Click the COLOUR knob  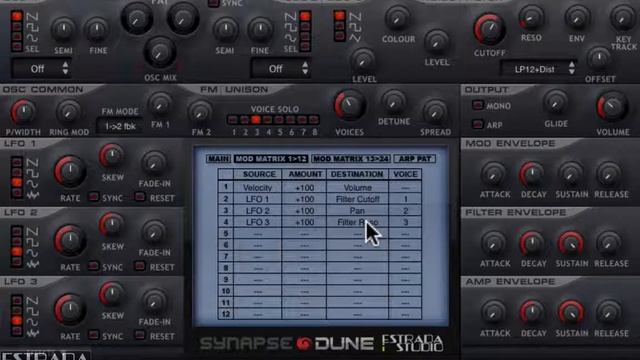coord(398,18)
